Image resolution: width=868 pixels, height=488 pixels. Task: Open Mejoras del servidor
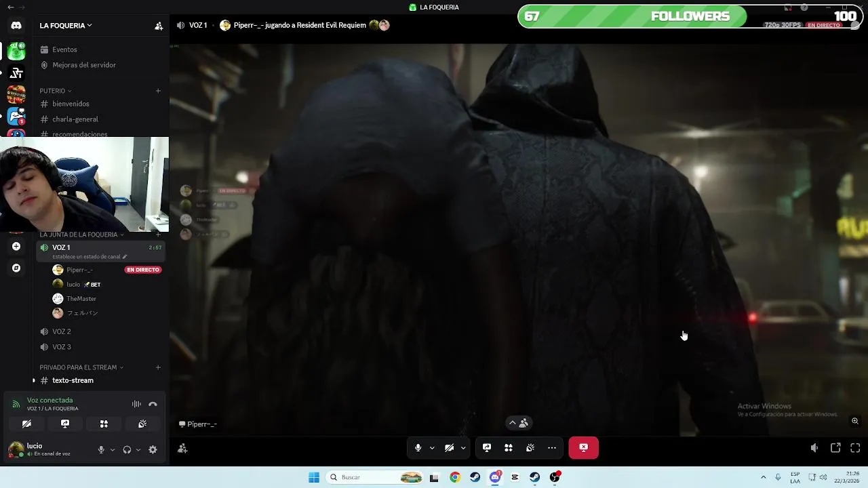pyautogui.click(x=102, y=65)
